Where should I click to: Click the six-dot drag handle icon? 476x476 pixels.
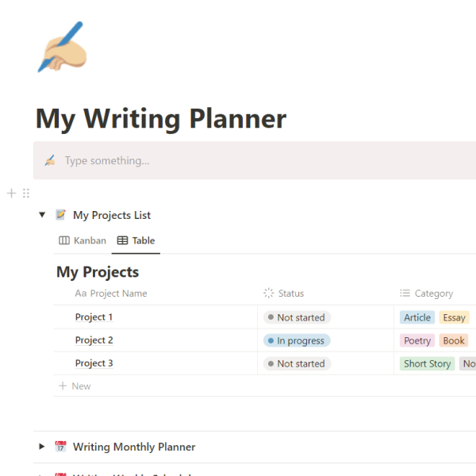26,193
